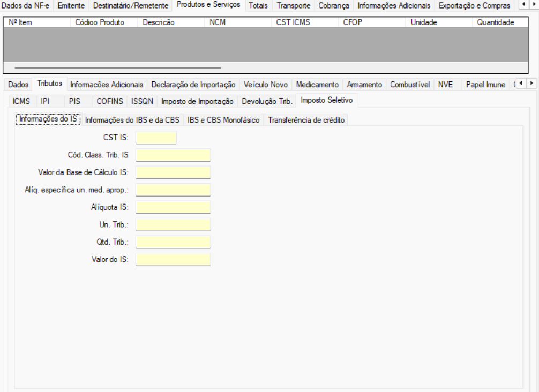The height and width of the screenshot is (392, 539).
Task: Focus the Valor do IS field
Action: [173, 259]
